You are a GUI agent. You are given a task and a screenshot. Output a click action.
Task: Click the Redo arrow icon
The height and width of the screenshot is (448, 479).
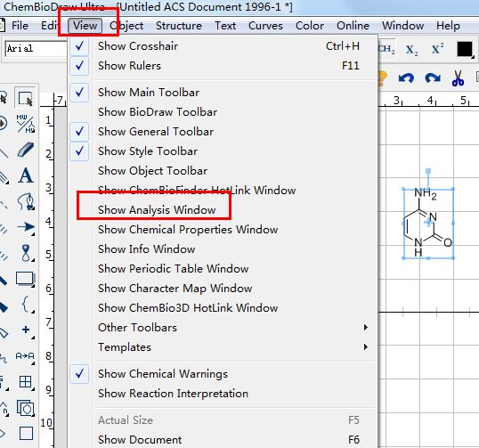[x=433, y=78]
